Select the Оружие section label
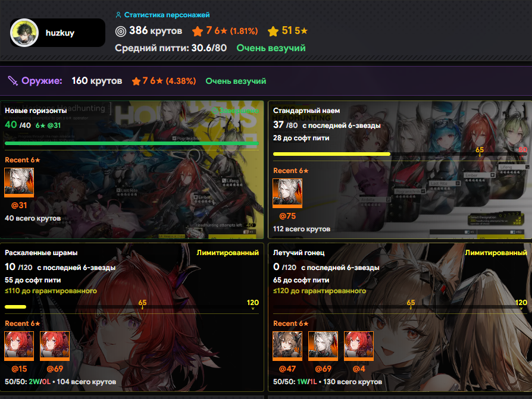Viewport: 532px width, 399px height. pos(42,81)
